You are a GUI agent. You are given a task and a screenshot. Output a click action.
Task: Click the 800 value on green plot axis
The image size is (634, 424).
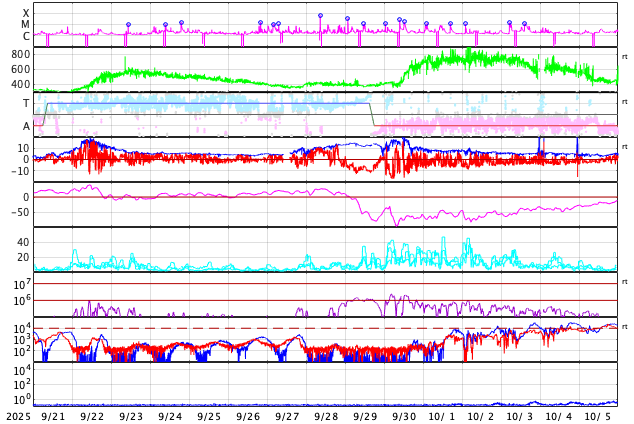20,54
